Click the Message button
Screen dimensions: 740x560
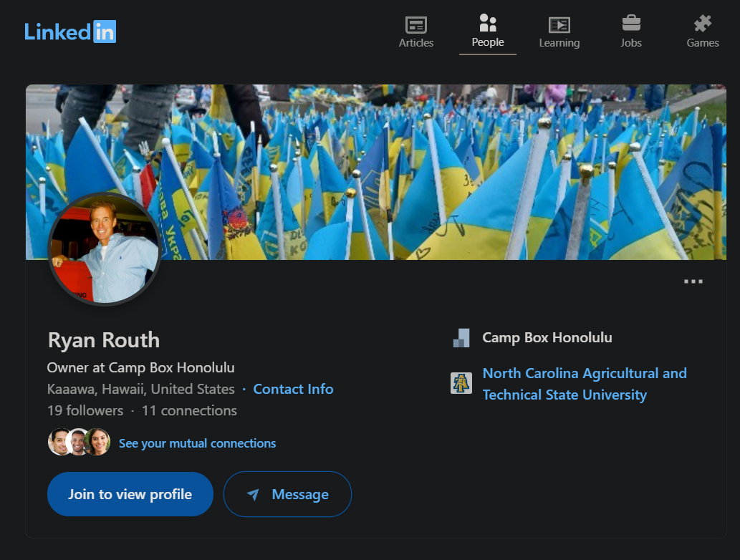[x=287, y=494]
